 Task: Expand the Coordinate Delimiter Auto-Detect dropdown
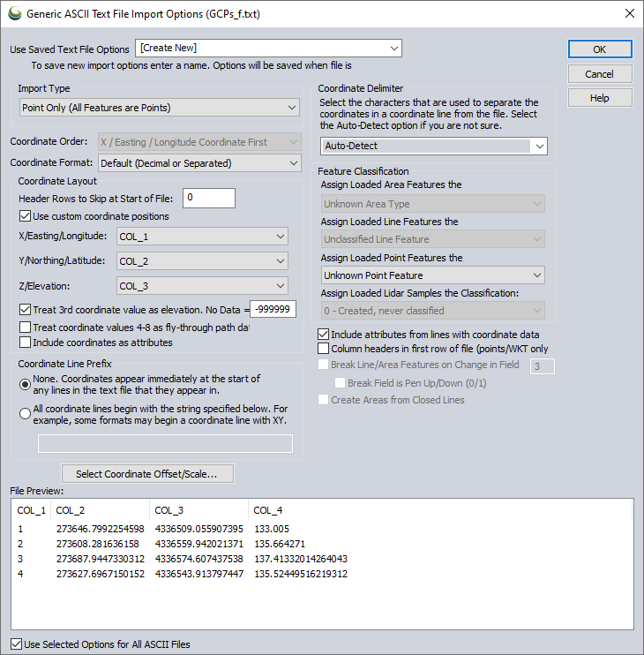click(x=434, y=146)
